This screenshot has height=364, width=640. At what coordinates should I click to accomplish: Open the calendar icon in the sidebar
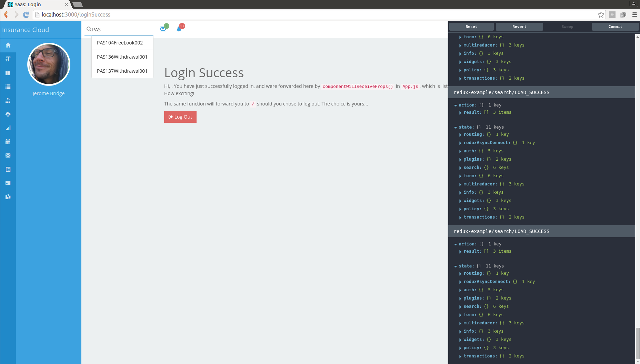(8, 142)
